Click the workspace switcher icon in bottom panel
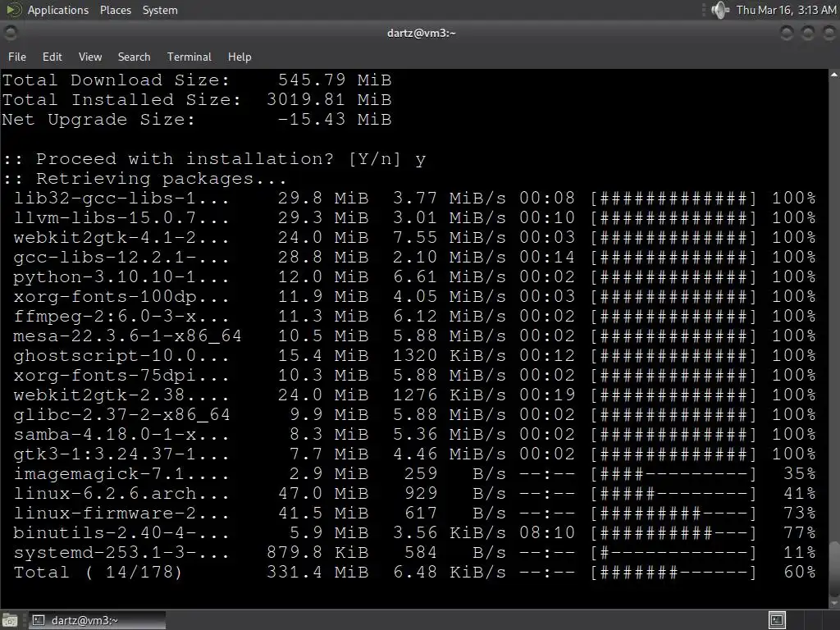 coord(777,620)
